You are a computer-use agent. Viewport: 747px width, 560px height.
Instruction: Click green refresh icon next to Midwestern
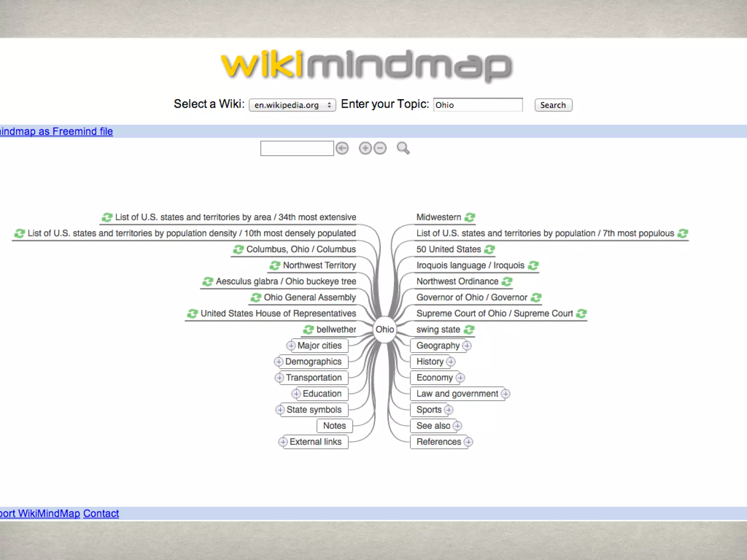[470, 218]
